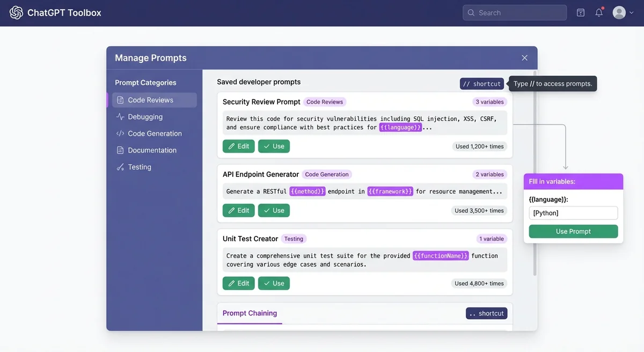
Task: Open the calendar icon in the top bar
Action: pyautogui.click(x=580, y=12)
